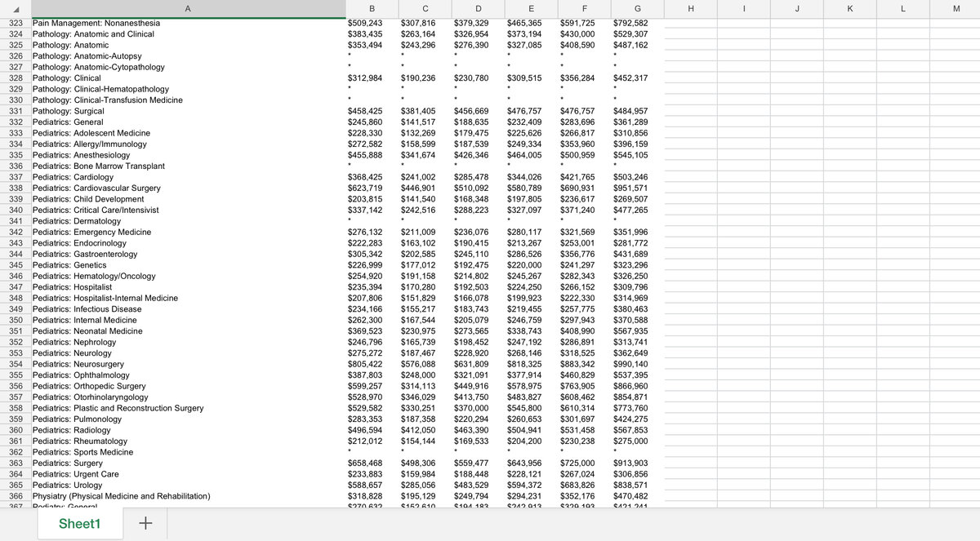Click the Pediatrics: Neurosurgery cell
Viewport: 980px width, 541px height.
coord(78,364)
